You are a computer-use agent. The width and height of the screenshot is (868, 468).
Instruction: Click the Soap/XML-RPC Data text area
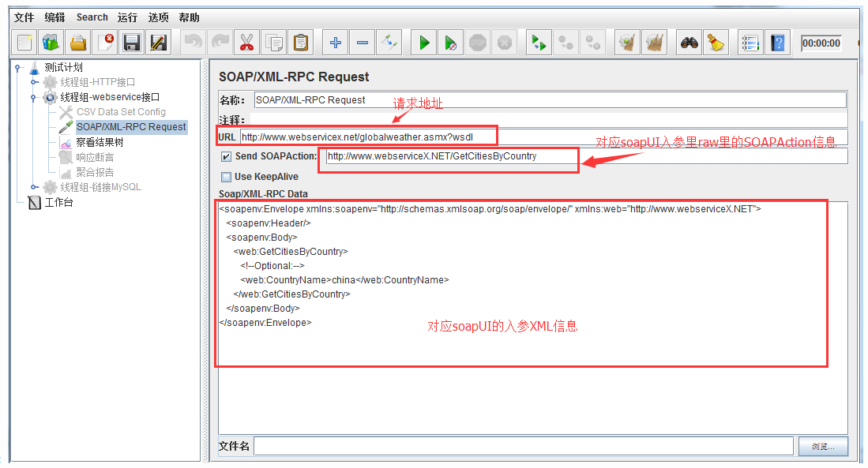tap(533, 318)
